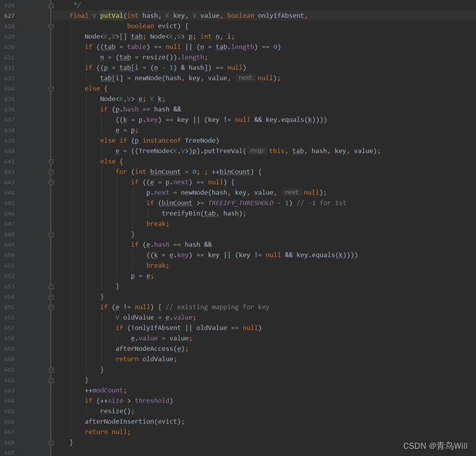Collapse the putVal method at line 628
The width and height of the screenshot is (476, 456).
click(x=51, y=26)
